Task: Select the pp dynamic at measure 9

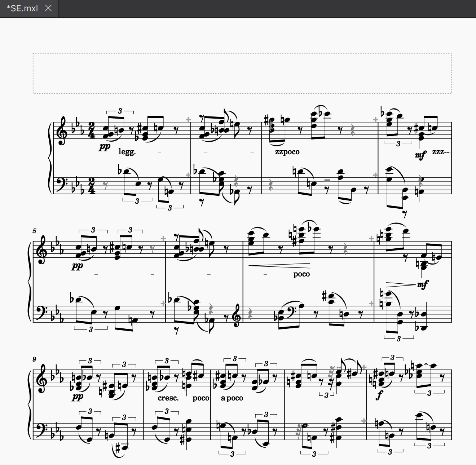Action: pos(78,397)
